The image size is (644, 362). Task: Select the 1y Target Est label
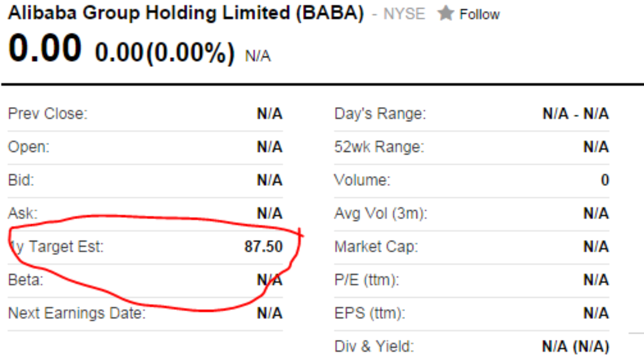pyautogui.click(x=56, y=247)
